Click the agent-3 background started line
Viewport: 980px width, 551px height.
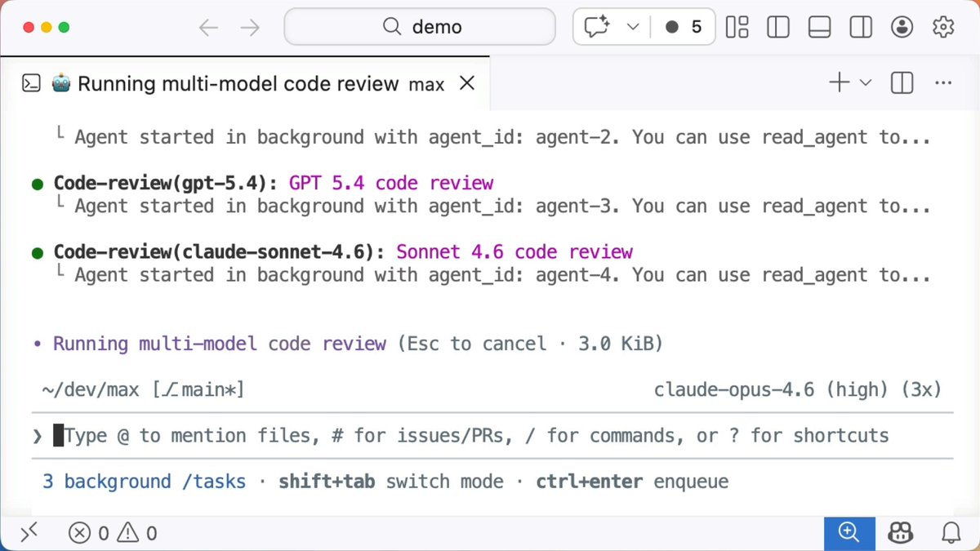point(492,206)
